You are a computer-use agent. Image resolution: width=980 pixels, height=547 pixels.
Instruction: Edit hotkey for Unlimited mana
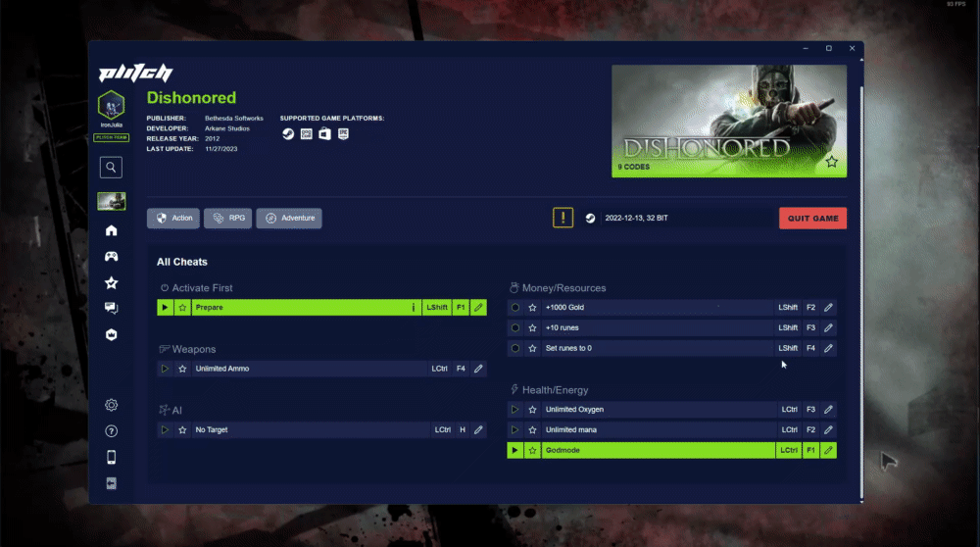click(x=828, y=430)
